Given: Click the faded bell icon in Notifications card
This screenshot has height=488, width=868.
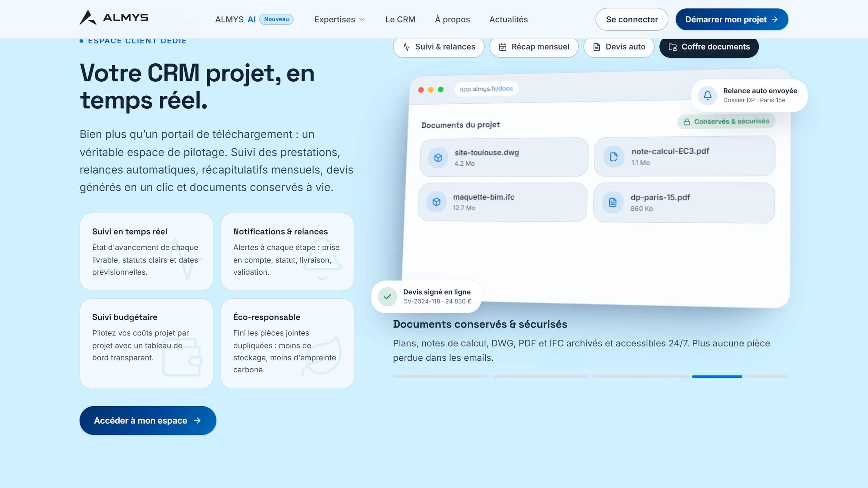Looking at the screenshot, I should tap(322, 259).
